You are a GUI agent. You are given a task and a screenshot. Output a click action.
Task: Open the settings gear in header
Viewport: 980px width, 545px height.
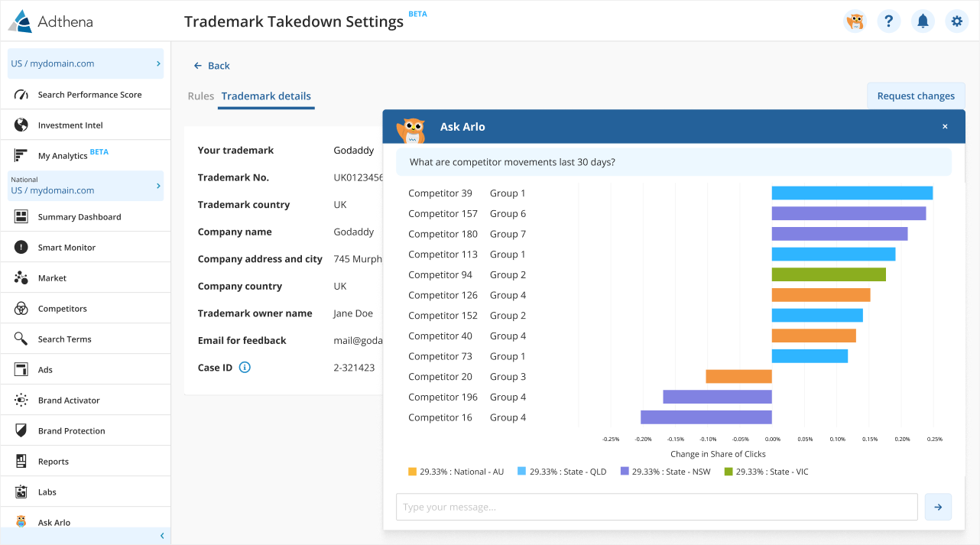coord(956,21)
